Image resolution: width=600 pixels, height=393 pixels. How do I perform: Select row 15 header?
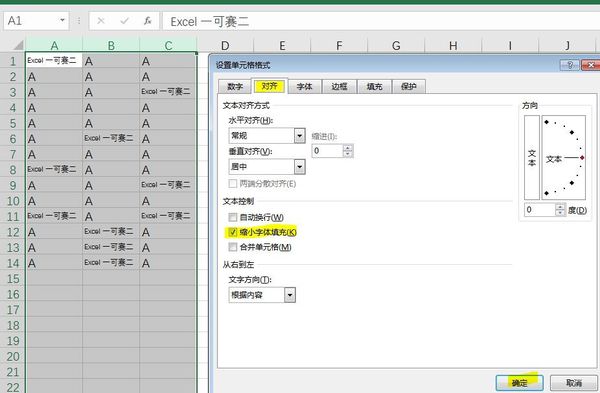[x=13, y=279]
